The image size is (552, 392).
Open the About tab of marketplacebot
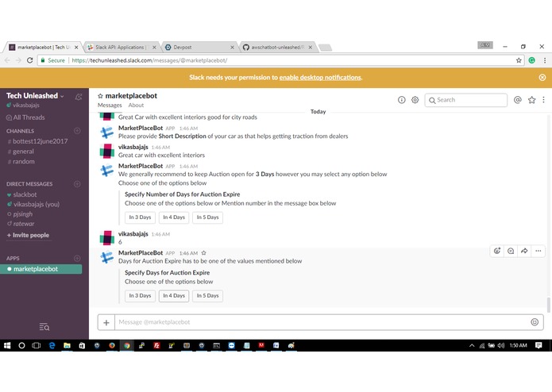(x=136, y=105)
